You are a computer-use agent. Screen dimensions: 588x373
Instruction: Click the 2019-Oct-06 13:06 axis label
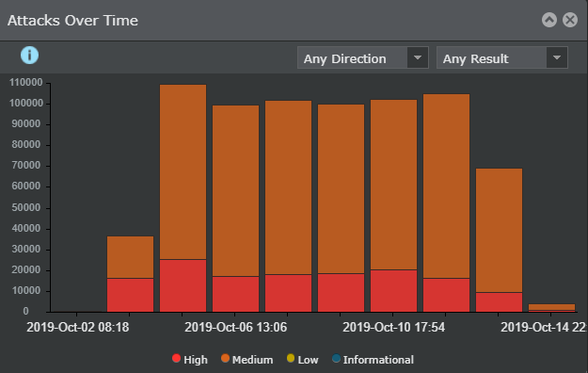click(235, 327)
